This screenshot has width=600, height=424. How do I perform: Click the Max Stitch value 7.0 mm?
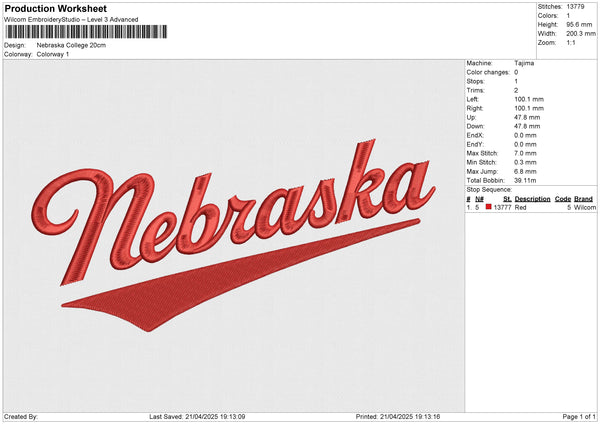(x=525, y=153)
